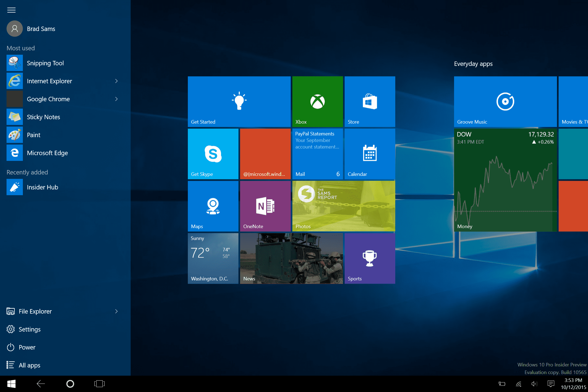588x392 pixels.
Task: Toggle the hamburger menu at top left
Action: pyautogui.click(x=11, y=10)
